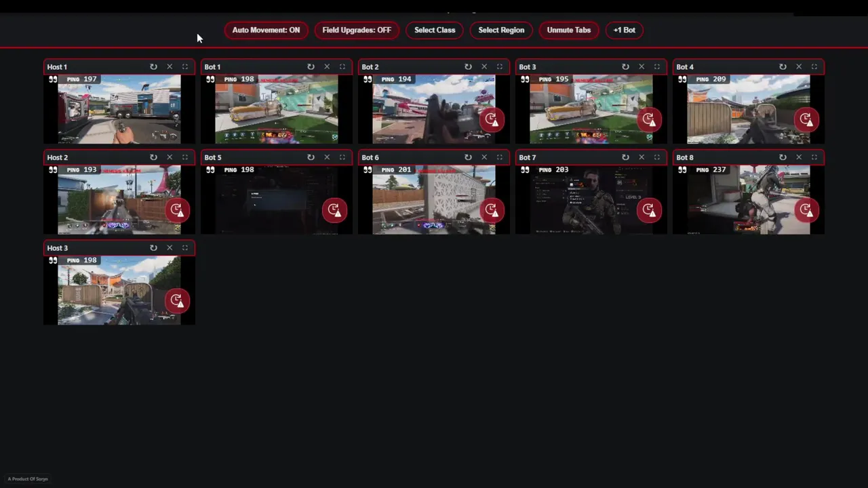Click the red alert badge on Bot 6
This screenshot has width=868, height=488.
492,210
